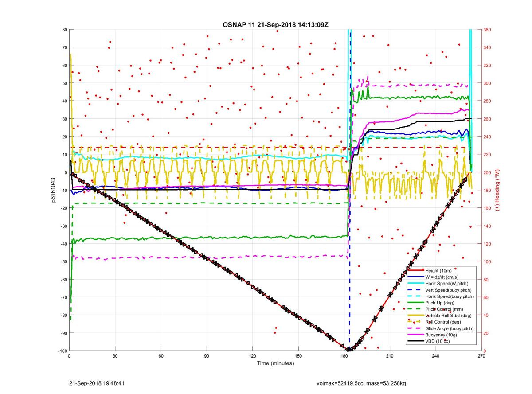Click x-axis tick label '270'

tap(481, 356)
